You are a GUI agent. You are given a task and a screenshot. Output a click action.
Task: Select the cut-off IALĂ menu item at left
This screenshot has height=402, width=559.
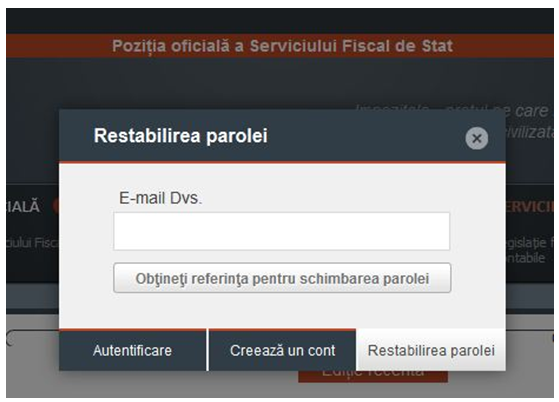[22, 207]
